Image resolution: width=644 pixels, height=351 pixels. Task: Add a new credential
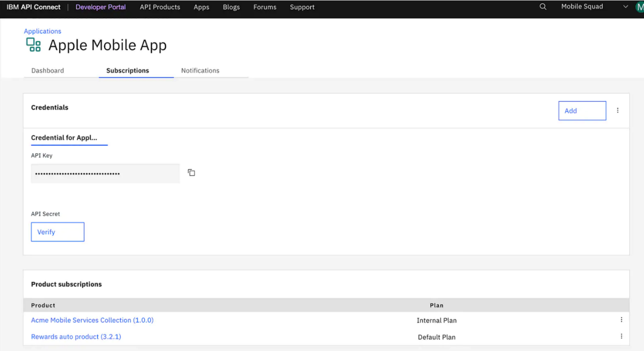tap(582, 111)
